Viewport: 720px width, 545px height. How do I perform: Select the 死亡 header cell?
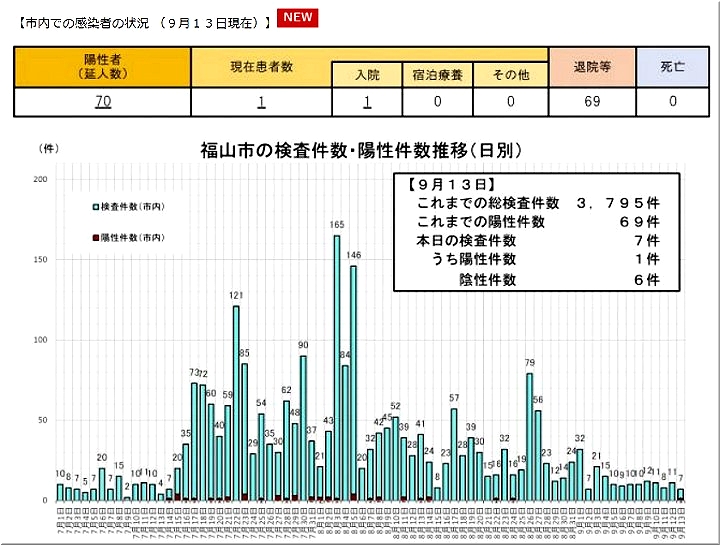coord(672,66)
